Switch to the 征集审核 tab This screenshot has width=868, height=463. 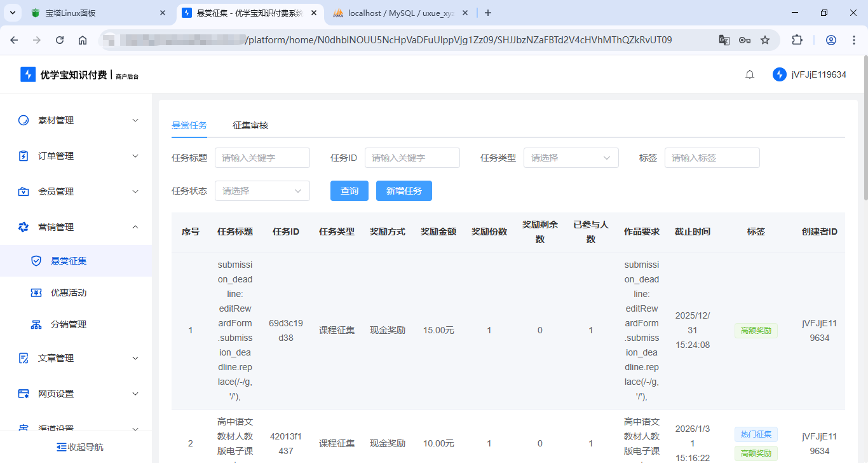[x=250, y=125]
